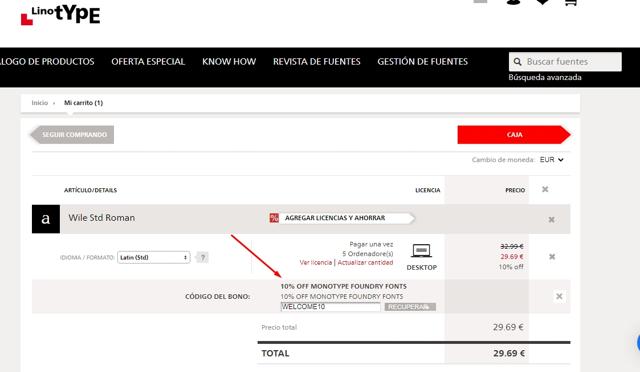Click the Wile Std Roman product name
The image size is (640, 372).
(102, 218)
